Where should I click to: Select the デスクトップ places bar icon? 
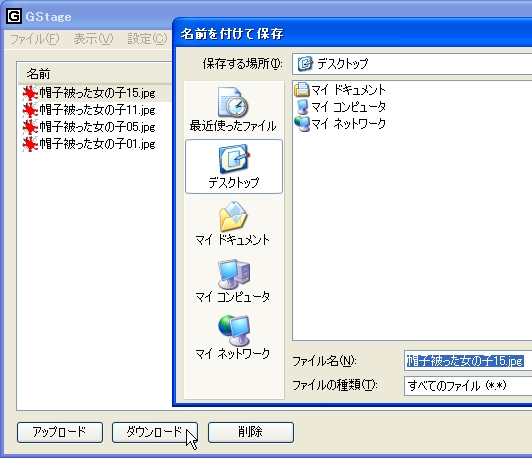coord(233,166)
